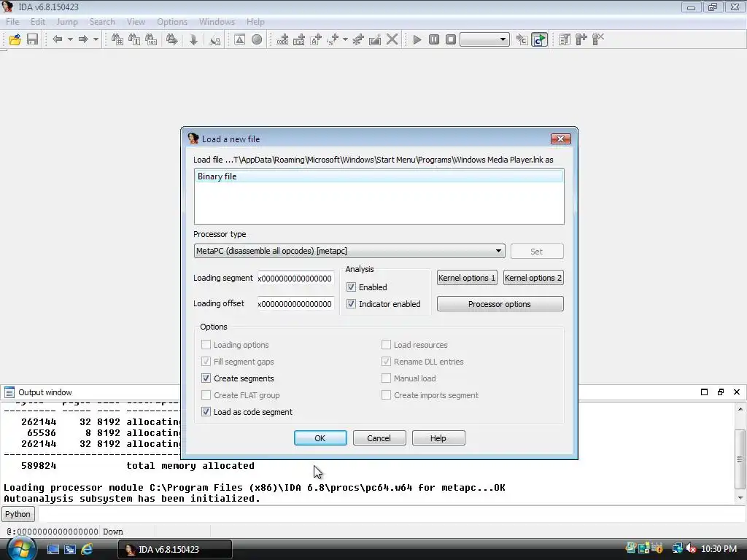Click the gray circle toolbar icon
Image resolution: width=747 pixels, height=560 pixels.
257,39
